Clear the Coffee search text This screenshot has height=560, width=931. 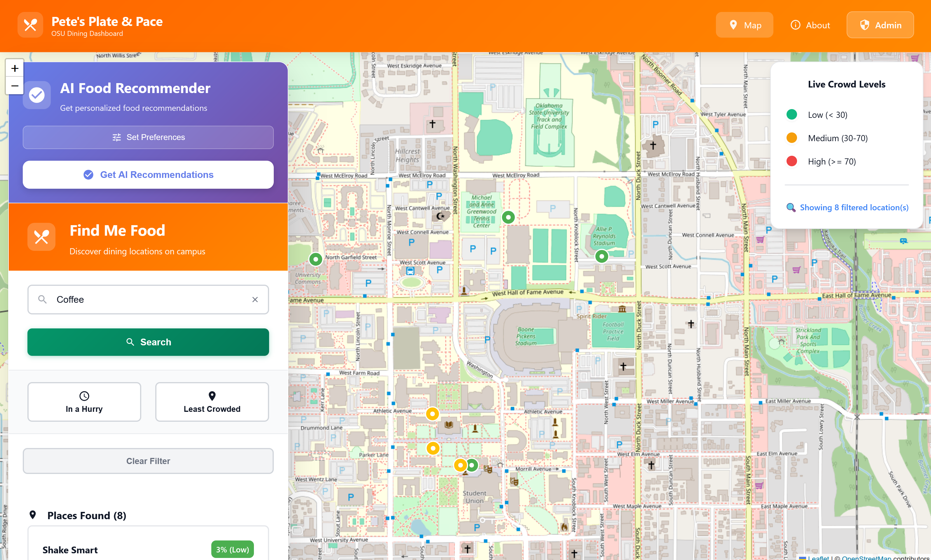pos(255,300)
